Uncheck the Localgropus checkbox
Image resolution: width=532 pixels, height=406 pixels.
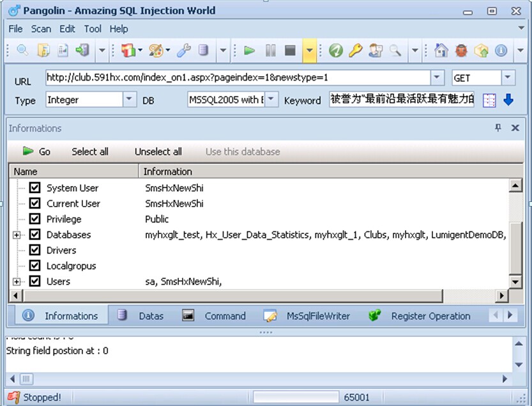coord(34,266)
